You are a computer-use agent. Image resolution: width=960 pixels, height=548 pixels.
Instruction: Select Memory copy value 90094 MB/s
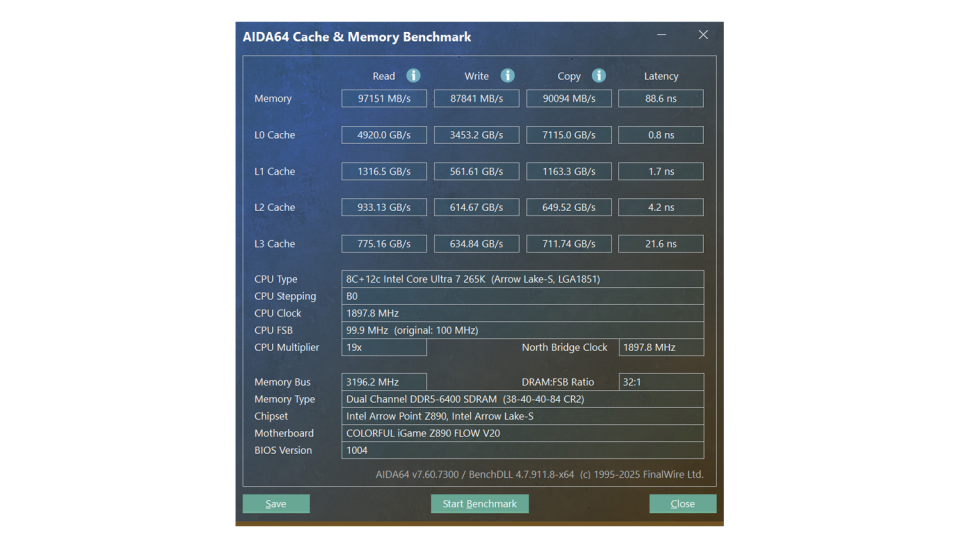pyautogui.click(x=569, y=99)
